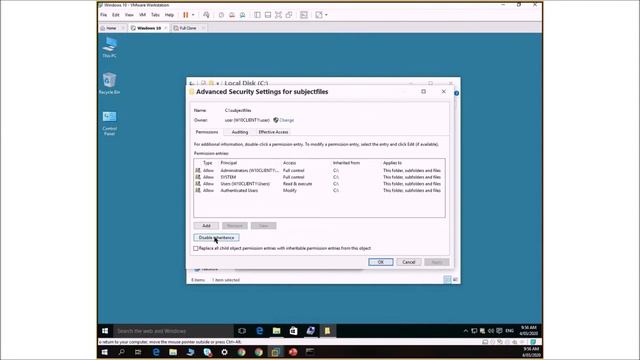Open File Explorer in the guest taskbar
The width and height of the screenshot is (640, 360).
coord(277,331)
